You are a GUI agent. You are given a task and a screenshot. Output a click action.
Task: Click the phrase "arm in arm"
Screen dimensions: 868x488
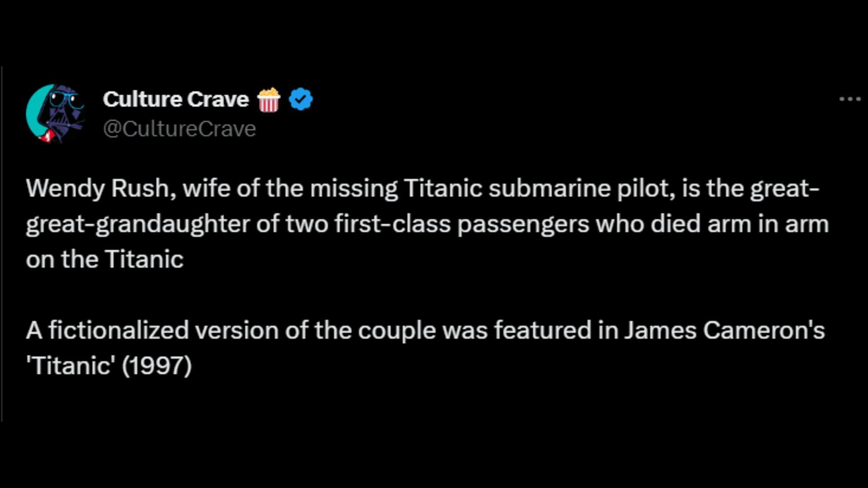coord(768,224)
